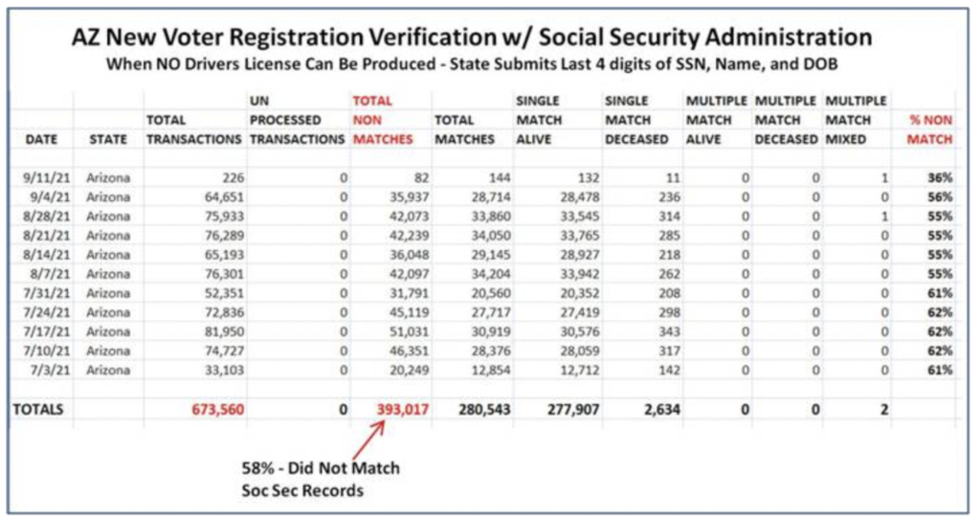Click single match deceased value 262

[669, 274]
